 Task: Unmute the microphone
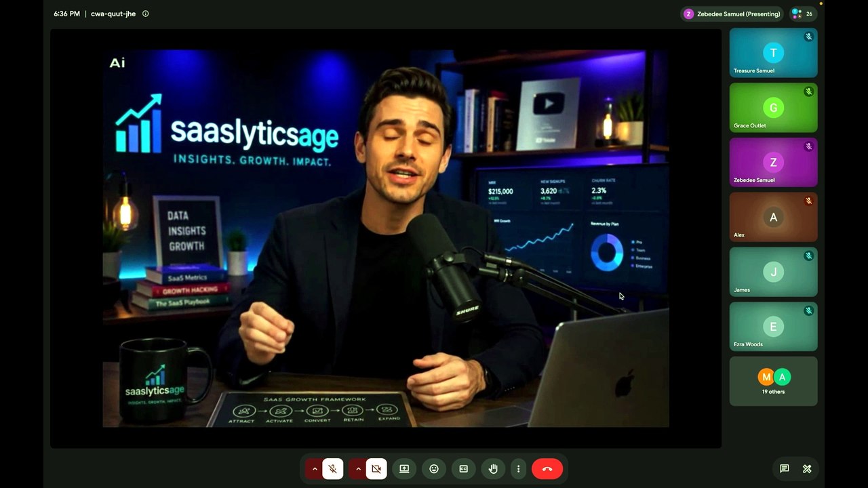333,468
